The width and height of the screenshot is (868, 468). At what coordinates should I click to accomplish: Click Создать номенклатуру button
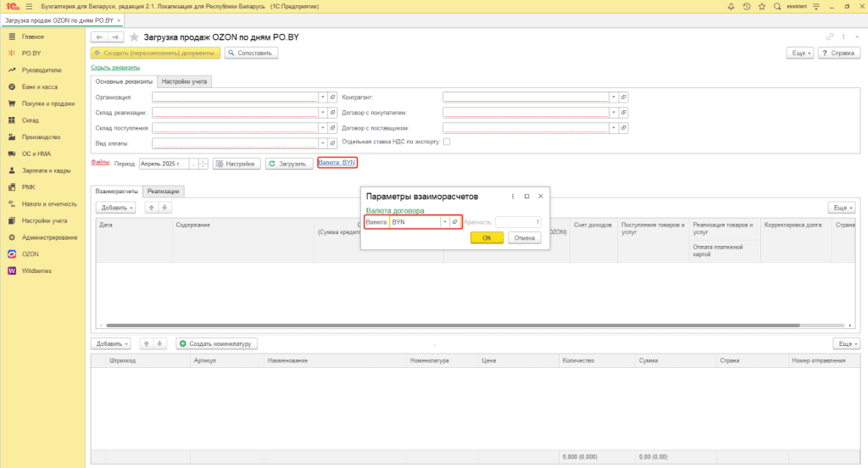click(x=216, y=344)
